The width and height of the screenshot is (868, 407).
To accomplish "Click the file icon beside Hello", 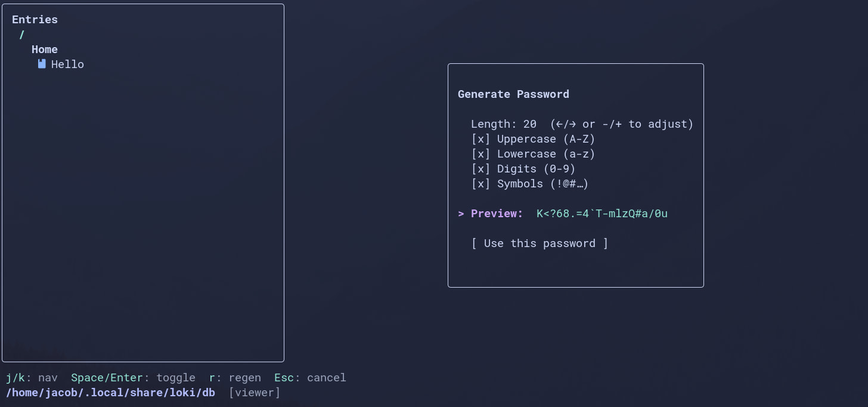I will pyautogui.click(x=42, y=64).
